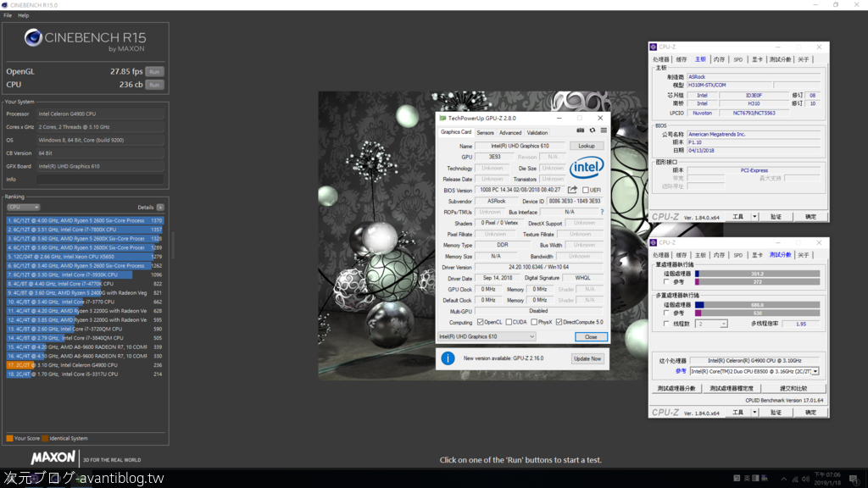Click Update Now button

[587, 358]
